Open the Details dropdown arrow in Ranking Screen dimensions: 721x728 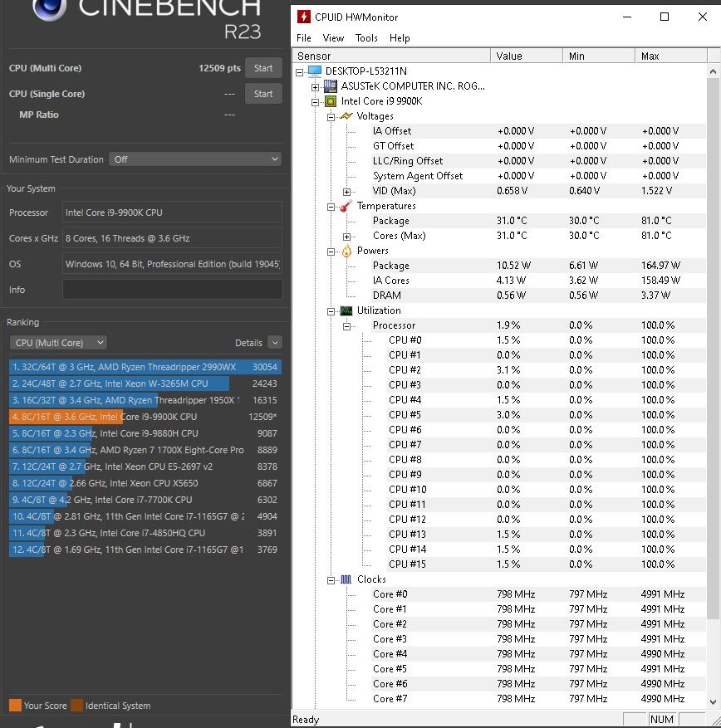pos(275,343)
